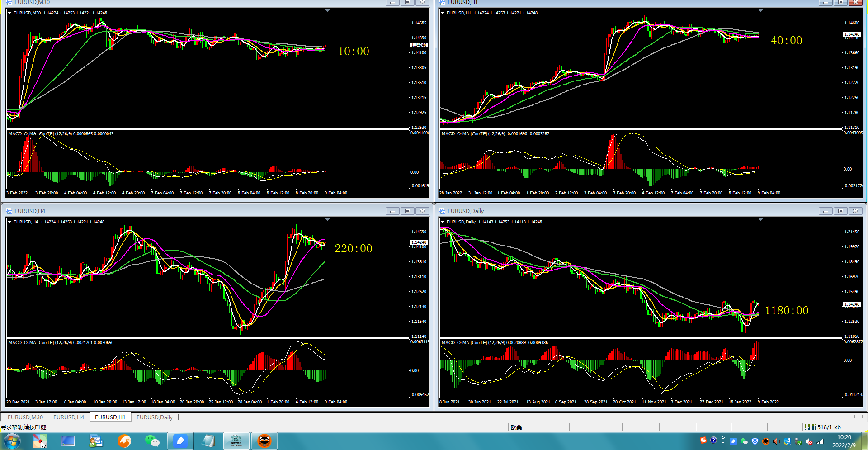Viewport: 868px width, 450px height.
Task: Click the 欧美 profile in status bar
Action: (x=516, y=427)
